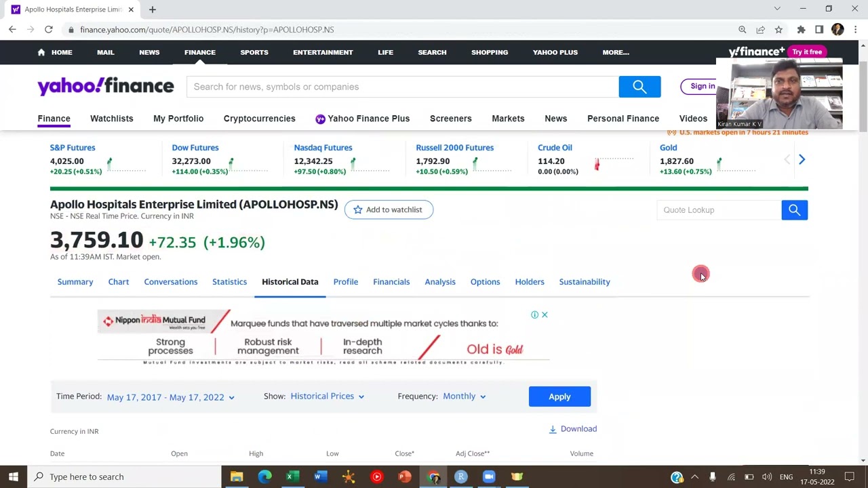The height and width of the screenshot is (488, 868).
Task: Open Personal Finance in the navigation
Action: (x=623, y=119)
